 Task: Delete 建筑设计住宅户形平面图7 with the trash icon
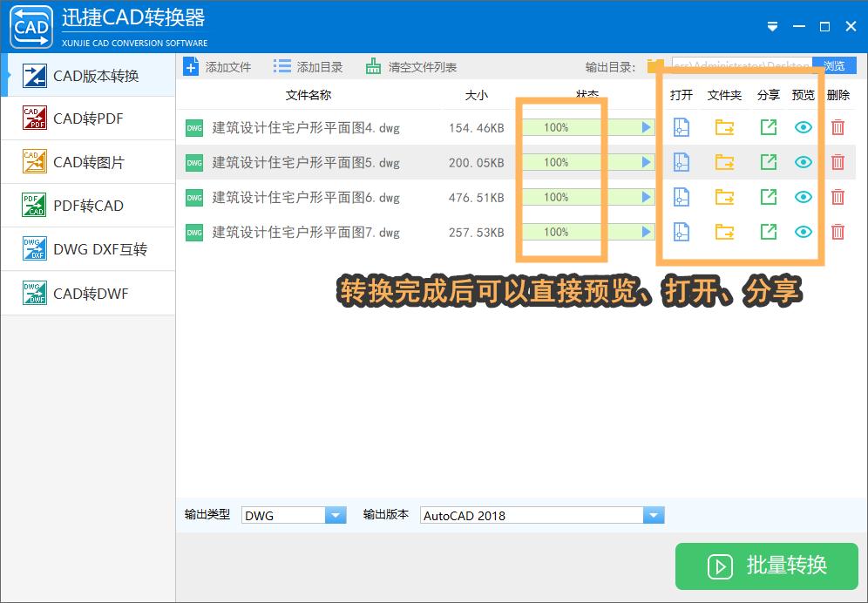[x=837, y=232]
